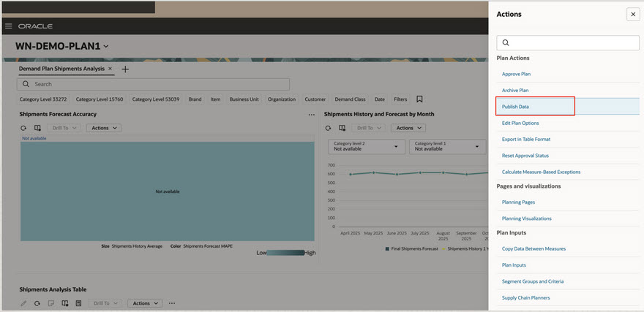Open Actions dropdown in Shipments Analysis Table
The height and width of the screenshot is (312, 644).
point(145,303)
